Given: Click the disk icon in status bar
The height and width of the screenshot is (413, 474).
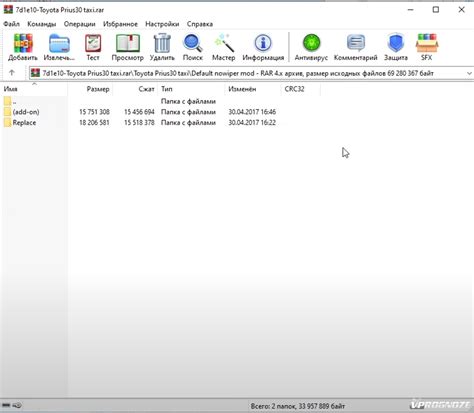Looking at the screenshot, I should click(x=7, y=406).
